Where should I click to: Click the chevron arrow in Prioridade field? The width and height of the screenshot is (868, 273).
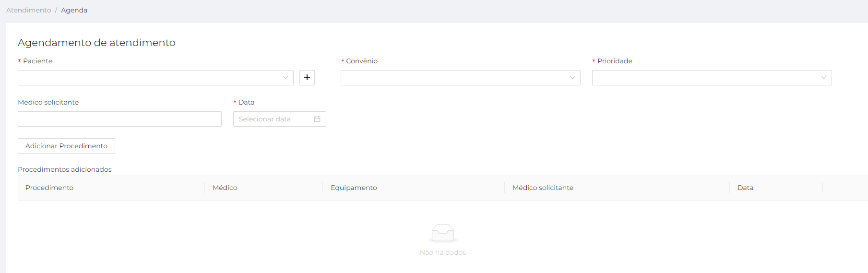(823, 78)
